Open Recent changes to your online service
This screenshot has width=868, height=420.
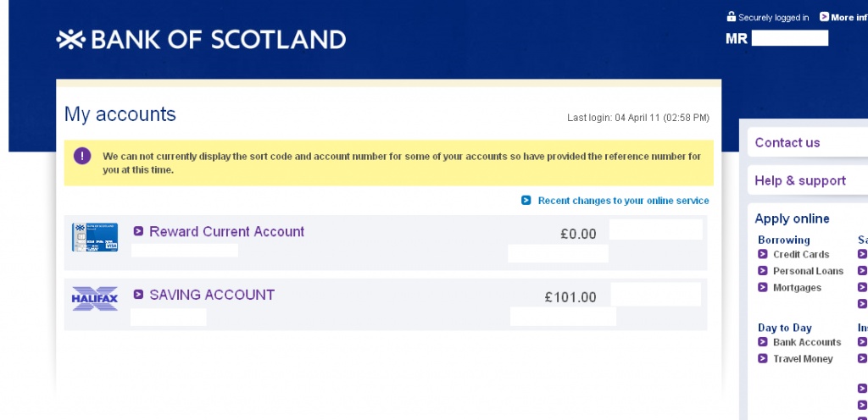coord(623,201)
